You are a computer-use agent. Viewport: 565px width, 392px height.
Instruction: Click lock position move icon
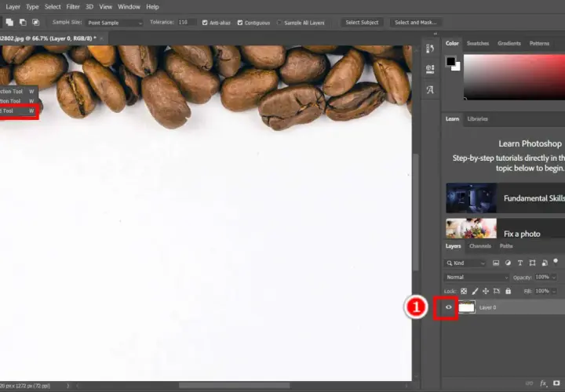[486, 291]
